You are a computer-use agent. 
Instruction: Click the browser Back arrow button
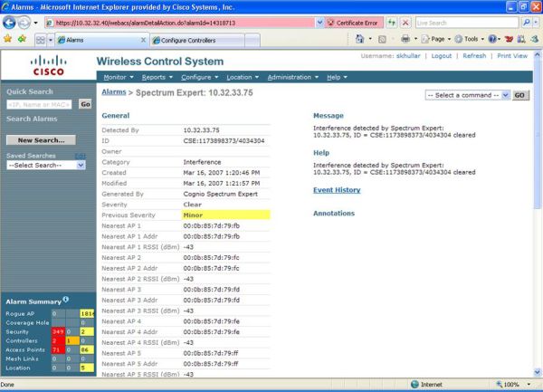(9, 23)
